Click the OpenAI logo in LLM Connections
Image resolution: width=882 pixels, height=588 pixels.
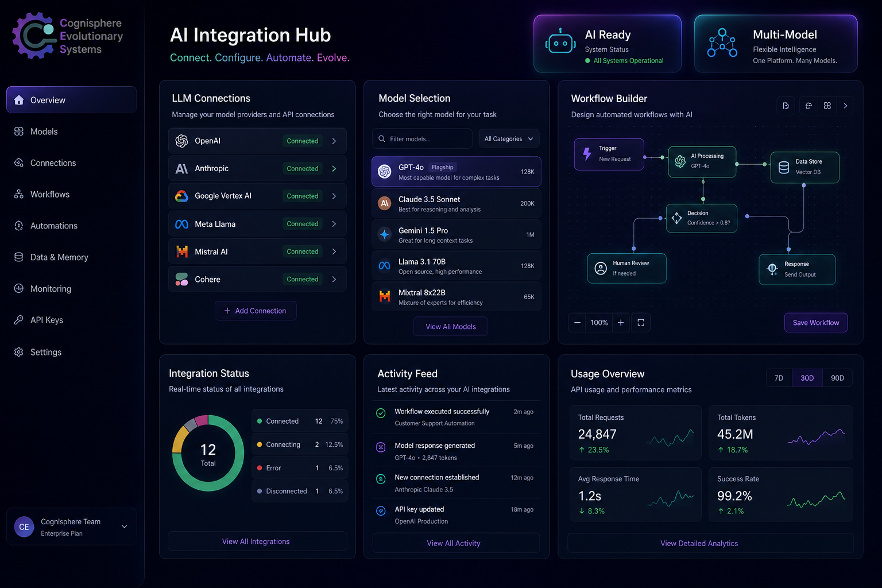point(182,141)
